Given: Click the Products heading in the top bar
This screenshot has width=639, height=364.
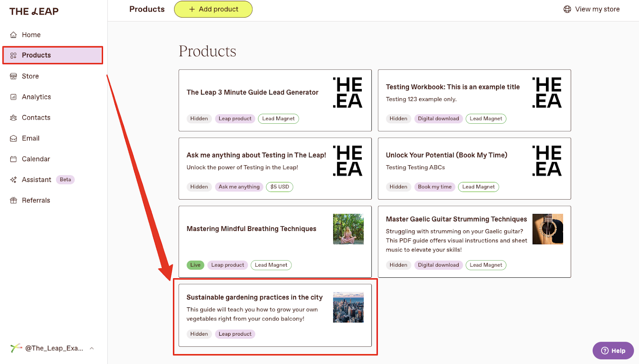Looking at the screenshot, I should (x=147, y=9).
